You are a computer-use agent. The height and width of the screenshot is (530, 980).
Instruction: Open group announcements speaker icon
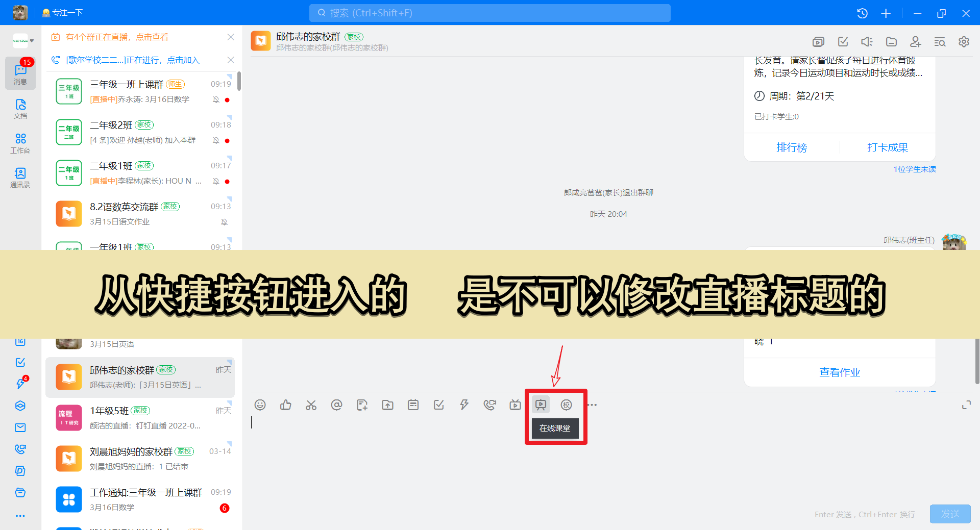tap(867, 42)
